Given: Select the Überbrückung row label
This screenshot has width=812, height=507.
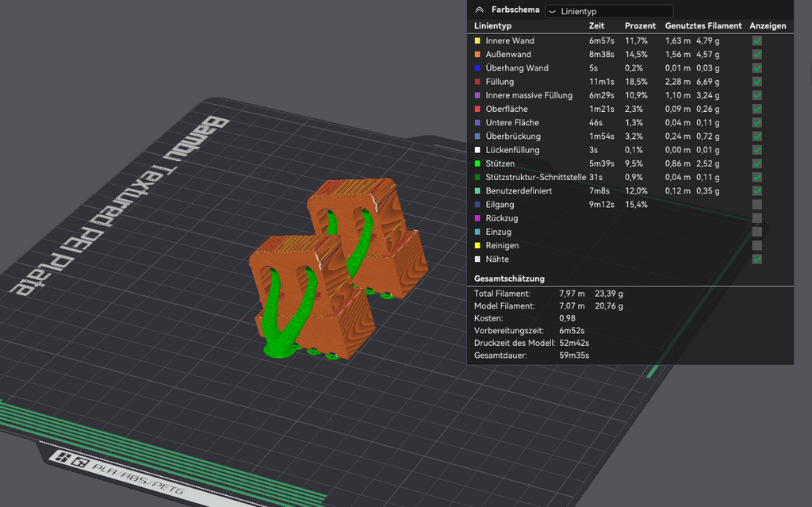Looking at the screenshot, I should click(x=513, y=136).
